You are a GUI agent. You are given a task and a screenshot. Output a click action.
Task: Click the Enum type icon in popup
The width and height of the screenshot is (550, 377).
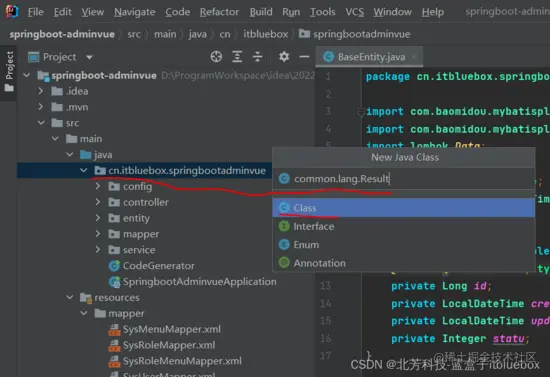tap(284, 244)
